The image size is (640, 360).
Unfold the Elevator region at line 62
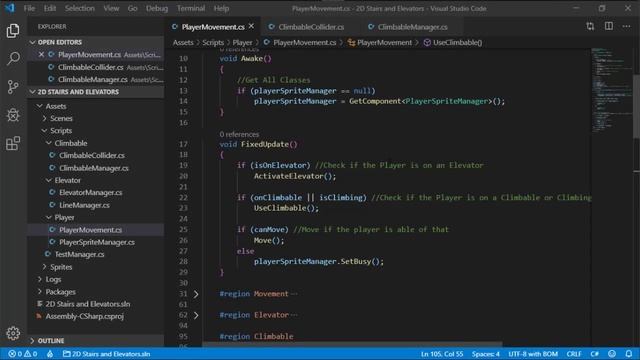(196, 315)
